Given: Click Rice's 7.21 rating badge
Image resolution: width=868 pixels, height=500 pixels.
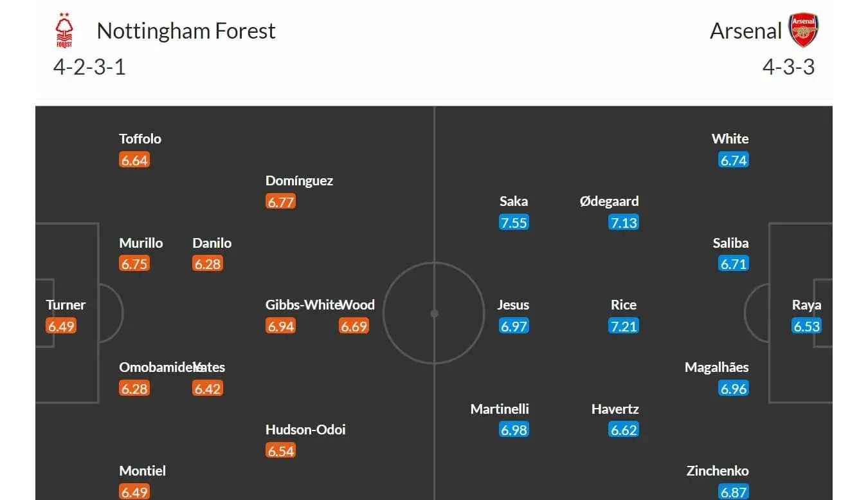Looking at the screenshot, I should coord(624,326).
